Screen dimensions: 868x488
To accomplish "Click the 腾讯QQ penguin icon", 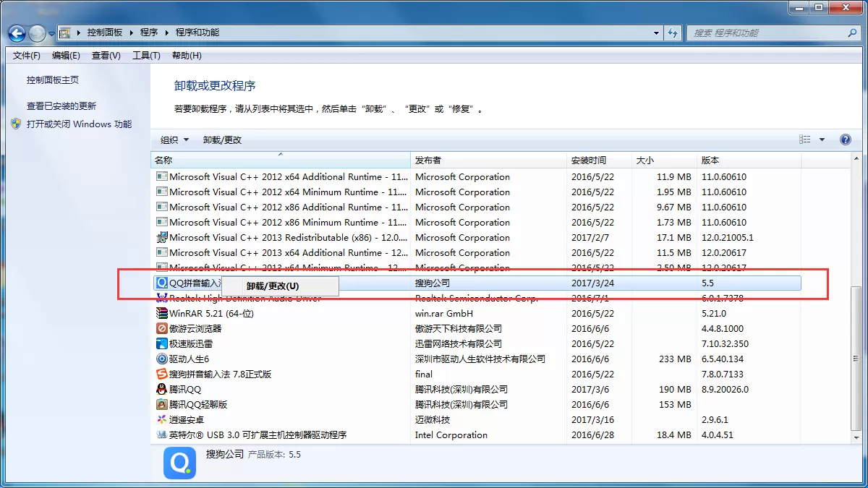I will pyautogui.click(x=162, y=390).
